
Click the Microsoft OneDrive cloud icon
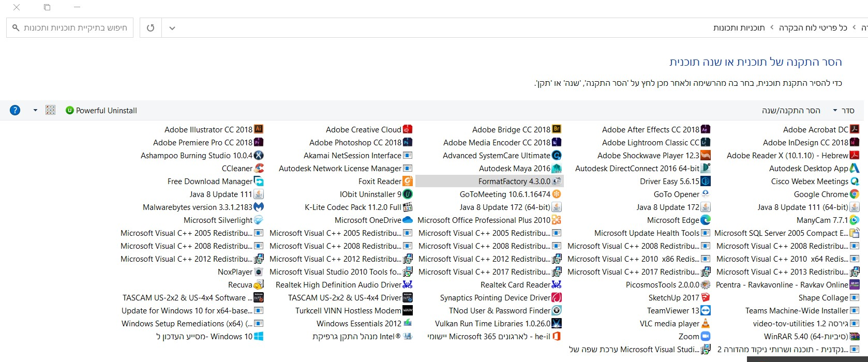(x=408, y=220)
